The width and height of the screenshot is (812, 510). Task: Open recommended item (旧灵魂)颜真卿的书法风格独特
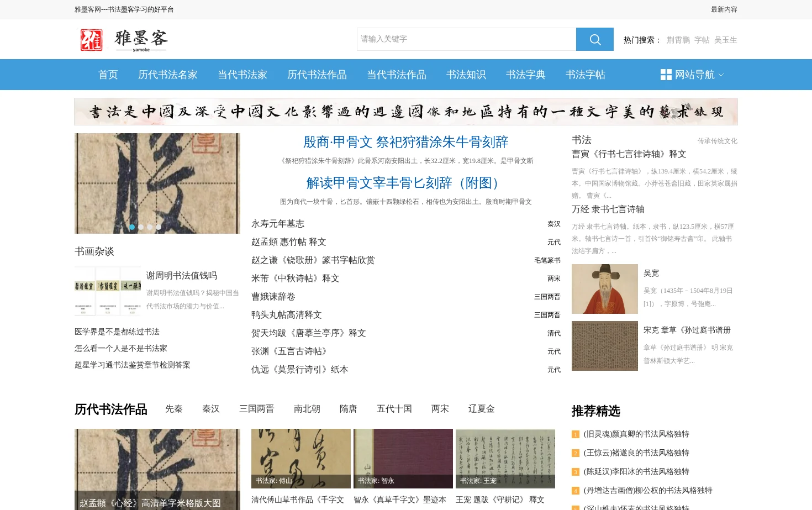[x=636, y=434]
